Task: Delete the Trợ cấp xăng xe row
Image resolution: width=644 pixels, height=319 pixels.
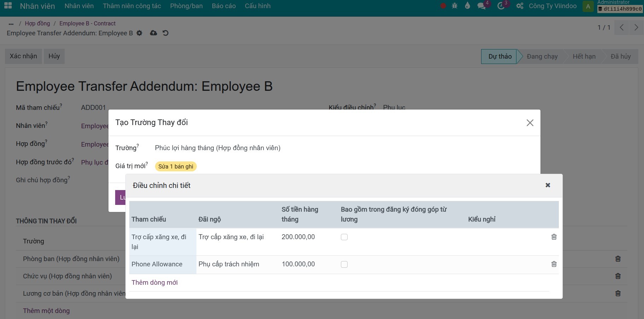Action: pos(554,237)
